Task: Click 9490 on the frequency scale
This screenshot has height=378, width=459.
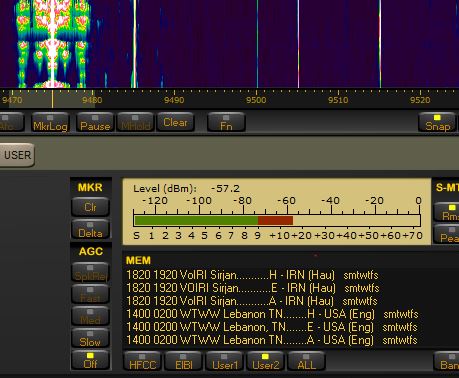Action: pos(174,100)
